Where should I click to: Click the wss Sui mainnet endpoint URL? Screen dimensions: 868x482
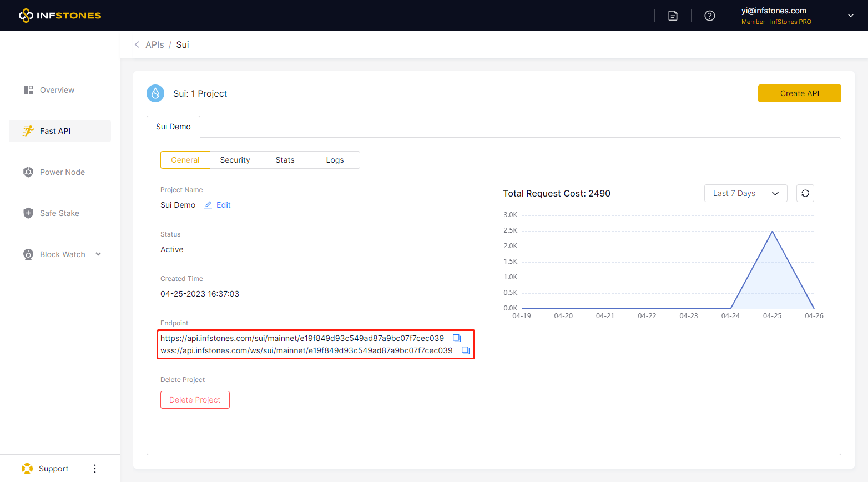[306, 350]
